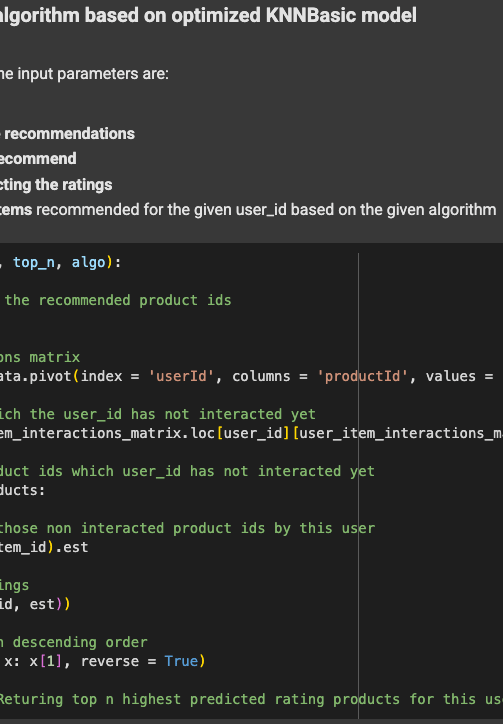Place cursor on the top_n parameter
This screenshot has width=503, height=724.
[x=34, y=263]
